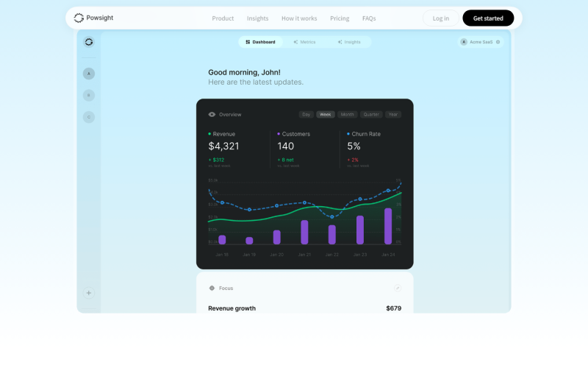
Task: Click the purple bar for Jan 24
Action: [388, 226]
